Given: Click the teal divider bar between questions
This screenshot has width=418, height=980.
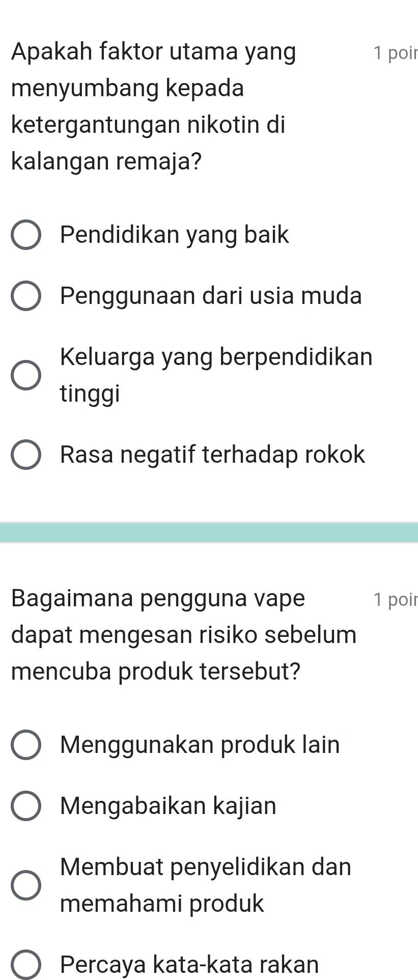Looking at the screenshot, I should click(x=209, y=533).
